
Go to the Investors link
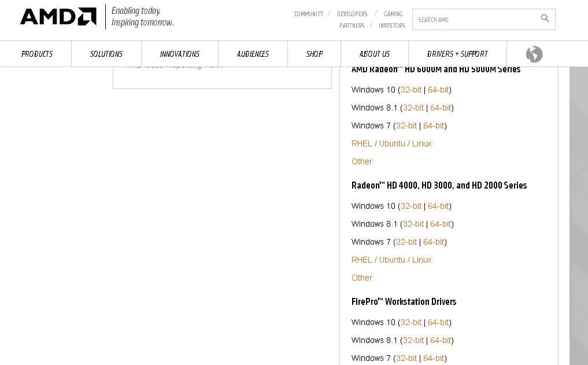[392, 25]
